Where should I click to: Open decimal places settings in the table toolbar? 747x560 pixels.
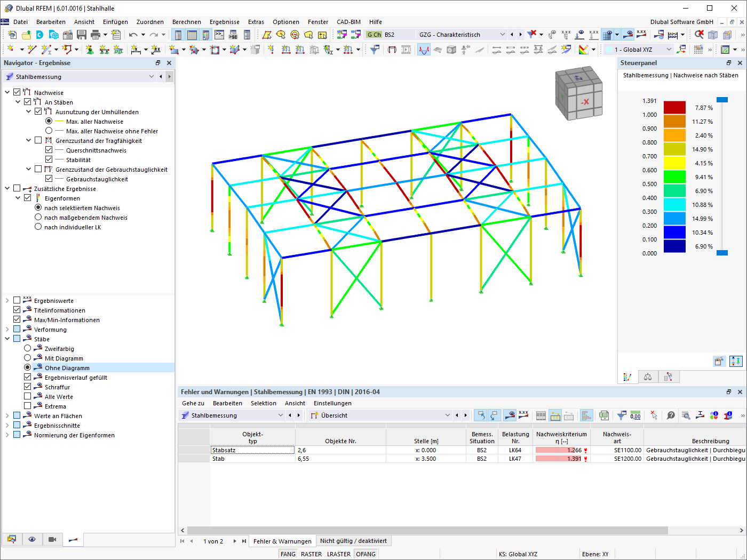[x=635, y=415]
